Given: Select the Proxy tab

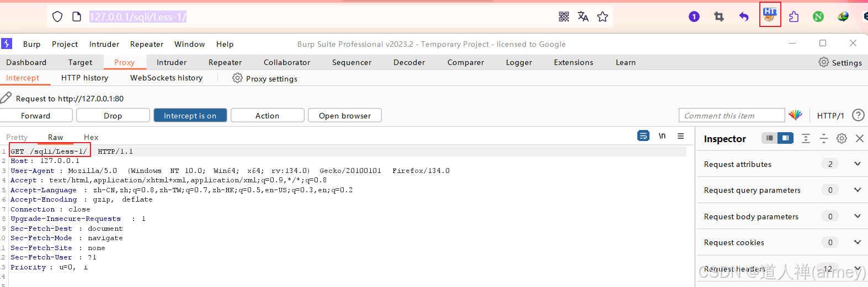Looking at the screenshot, I should (124, 62).
